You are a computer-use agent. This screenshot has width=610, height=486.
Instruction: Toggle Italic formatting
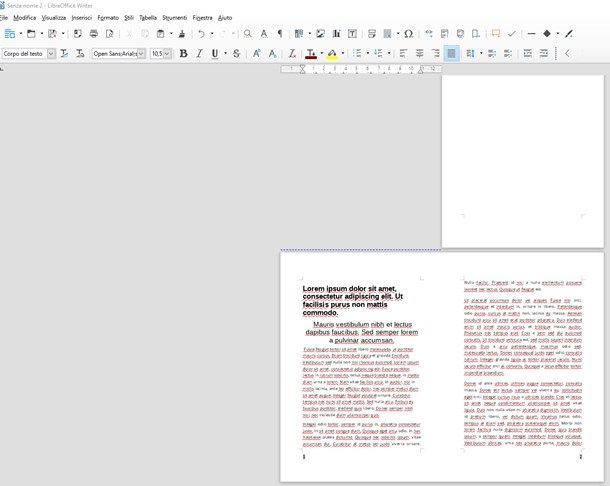click(198, 53)
